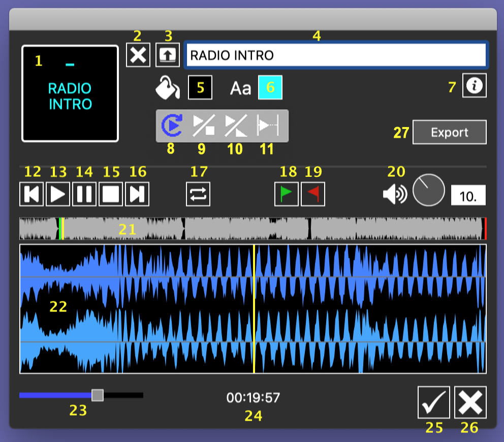Click the zoom slider handle

click(x=98, y=395)
